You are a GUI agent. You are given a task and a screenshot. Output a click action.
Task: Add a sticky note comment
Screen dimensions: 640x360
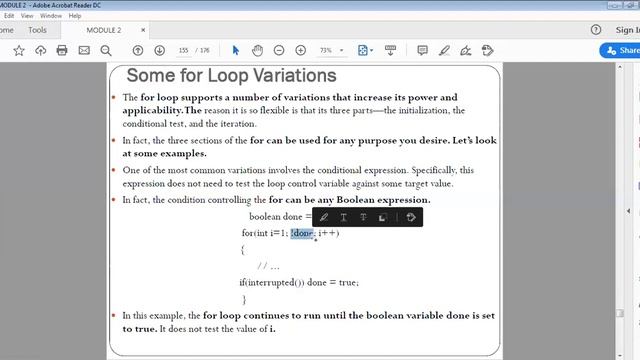[422, 50]
